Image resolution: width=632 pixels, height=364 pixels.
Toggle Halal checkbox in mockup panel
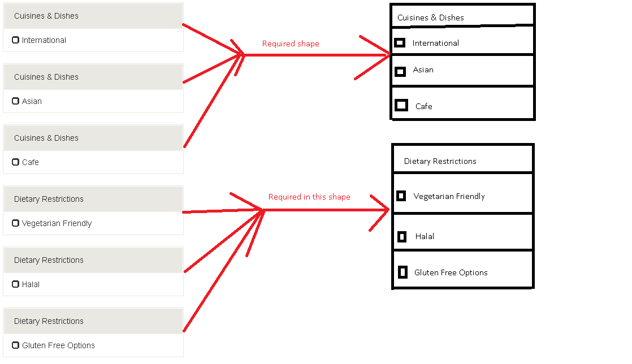(402, 237)
